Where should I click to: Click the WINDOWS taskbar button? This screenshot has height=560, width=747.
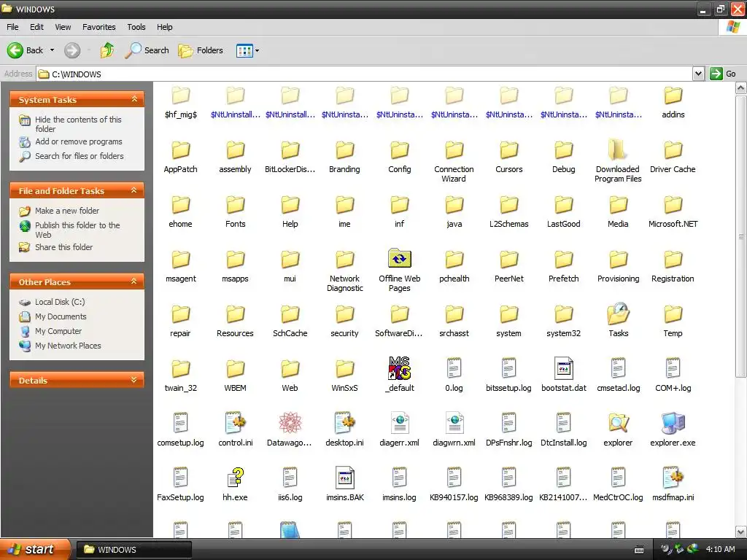tap(134, 550)
